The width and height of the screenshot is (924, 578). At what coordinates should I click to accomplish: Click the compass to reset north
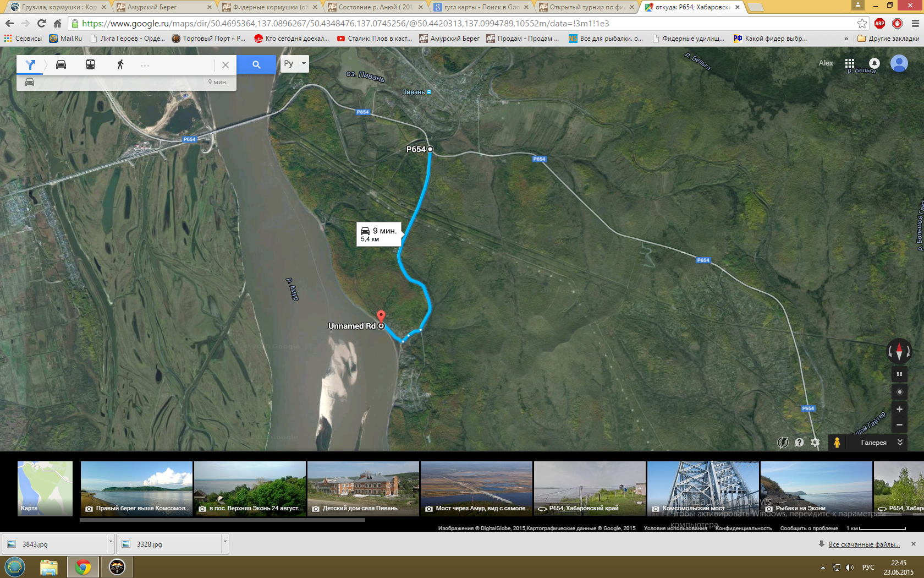click(x=899, y=350)
